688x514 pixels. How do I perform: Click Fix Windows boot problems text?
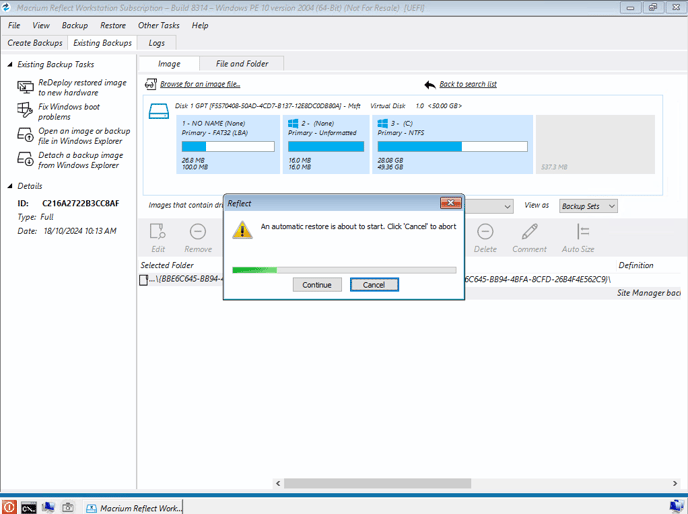(x=69, y=111)
